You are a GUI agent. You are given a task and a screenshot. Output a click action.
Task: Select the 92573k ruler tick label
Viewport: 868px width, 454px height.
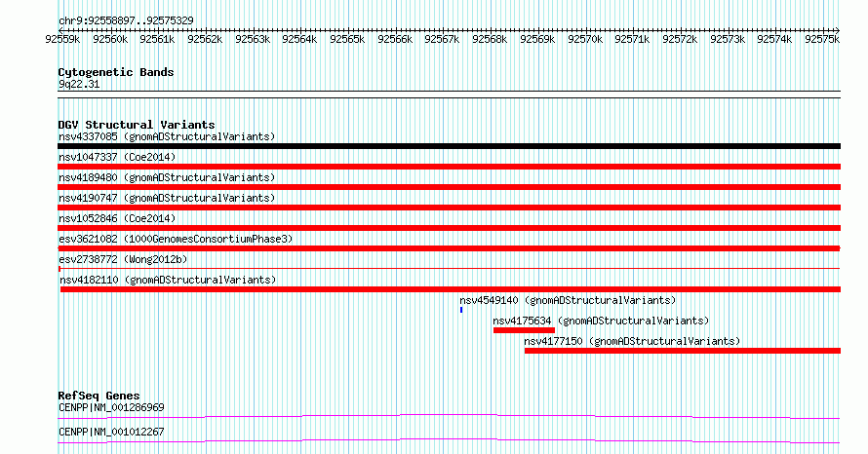pyautogui.click(x=727, y=39)
